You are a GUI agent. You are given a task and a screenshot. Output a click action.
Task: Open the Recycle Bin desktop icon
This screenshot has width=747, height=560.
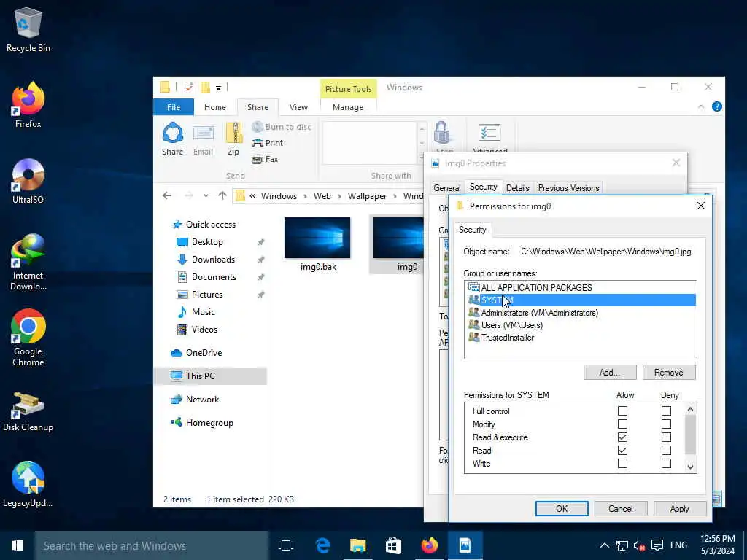[x=28, y=29]
